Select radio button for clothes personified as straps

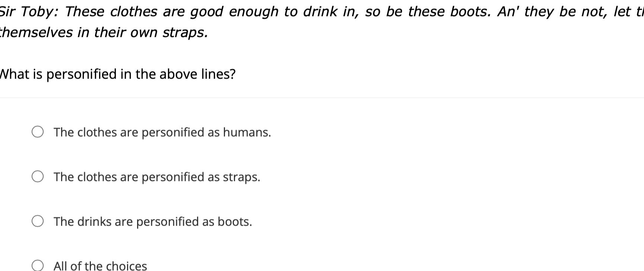coord(38,176)
